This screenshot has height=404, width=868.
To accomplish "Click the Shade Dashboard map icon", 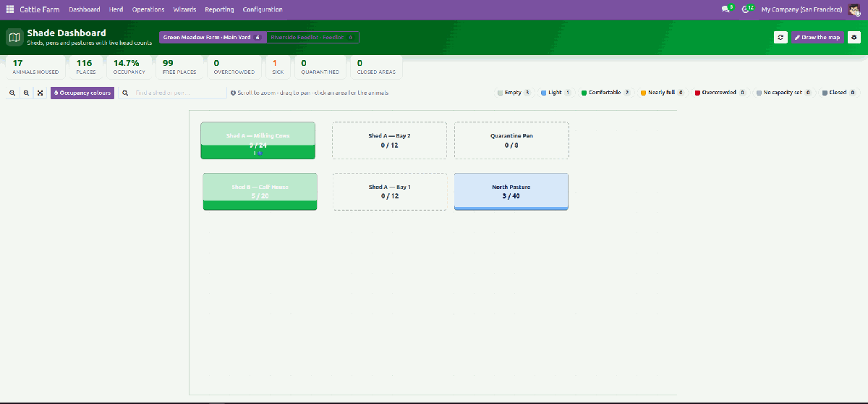I will 14,37.
